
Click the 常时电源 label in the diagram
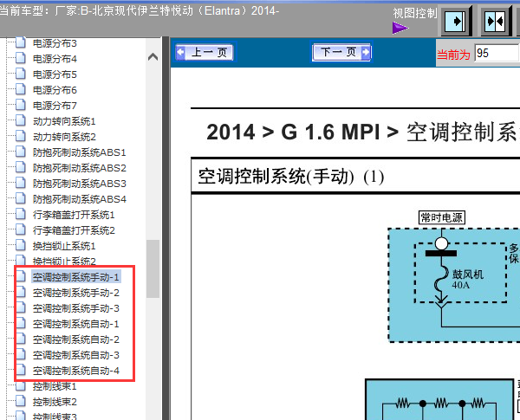tap(441, 217)
